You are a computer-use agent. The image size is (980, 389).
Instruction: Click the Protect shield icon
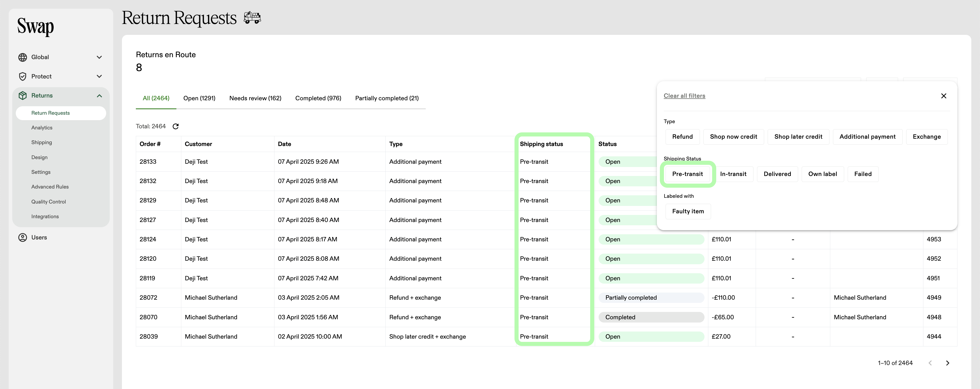pyautogui.click(x=23, y=77)
